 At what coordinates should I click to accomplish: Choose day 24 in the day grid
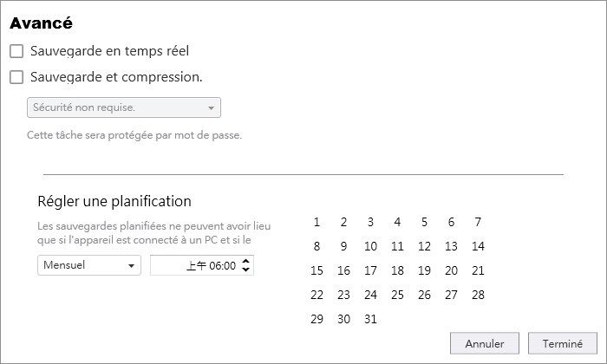(370, 296)
